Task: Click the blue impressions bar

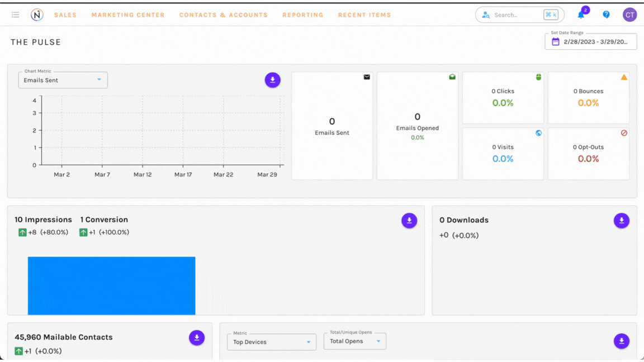Action: (x=111, y=285)
